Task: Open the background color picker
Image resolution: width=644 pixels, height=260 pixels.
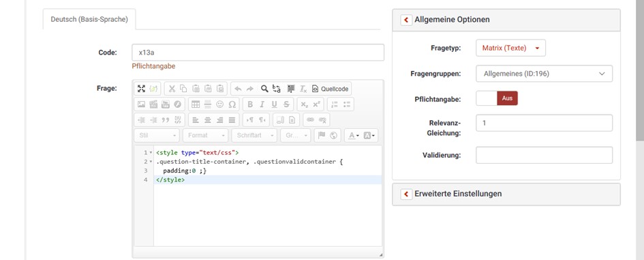Action: (x=369, y=135)
